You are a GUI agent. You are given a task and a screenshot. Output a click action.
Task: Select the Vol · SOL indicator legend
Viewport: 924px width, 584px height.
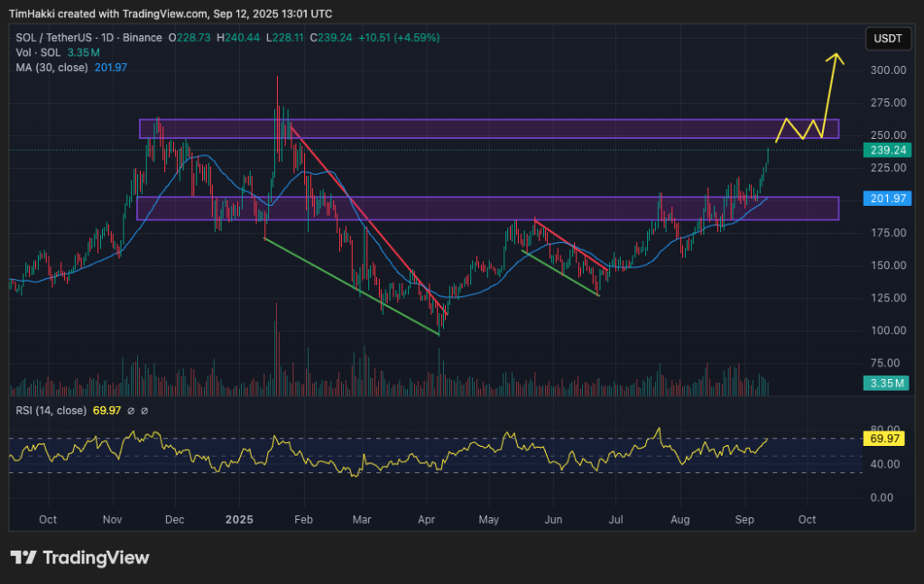(38, 52)
